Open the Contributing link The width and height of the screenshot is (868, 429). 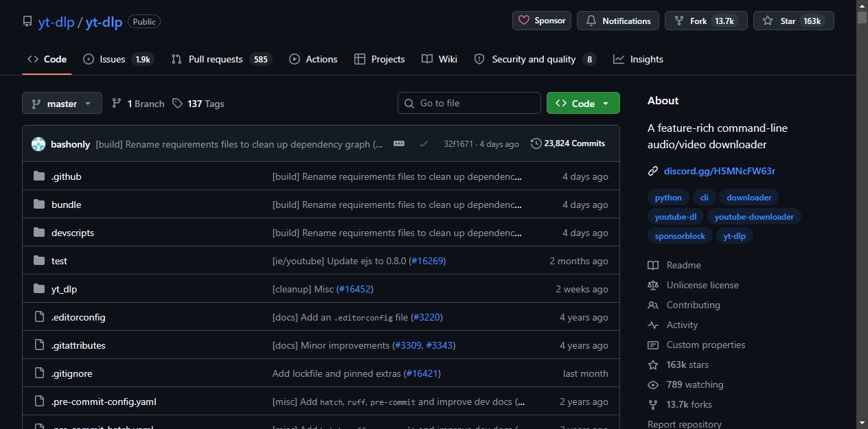(x=684, y=305)
